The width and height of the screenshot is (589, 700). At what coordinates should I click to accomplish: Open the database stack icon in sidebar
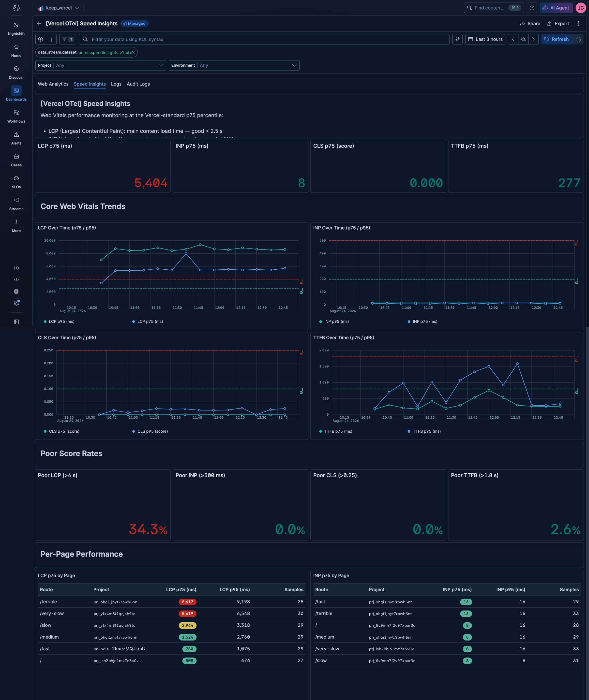point(16,291)
